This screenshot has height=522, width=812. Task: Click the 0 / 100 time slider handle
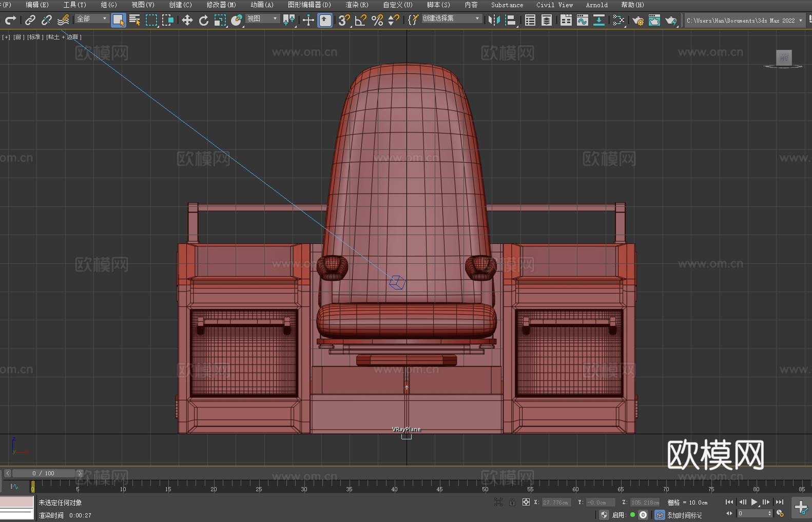coord(44,473)
